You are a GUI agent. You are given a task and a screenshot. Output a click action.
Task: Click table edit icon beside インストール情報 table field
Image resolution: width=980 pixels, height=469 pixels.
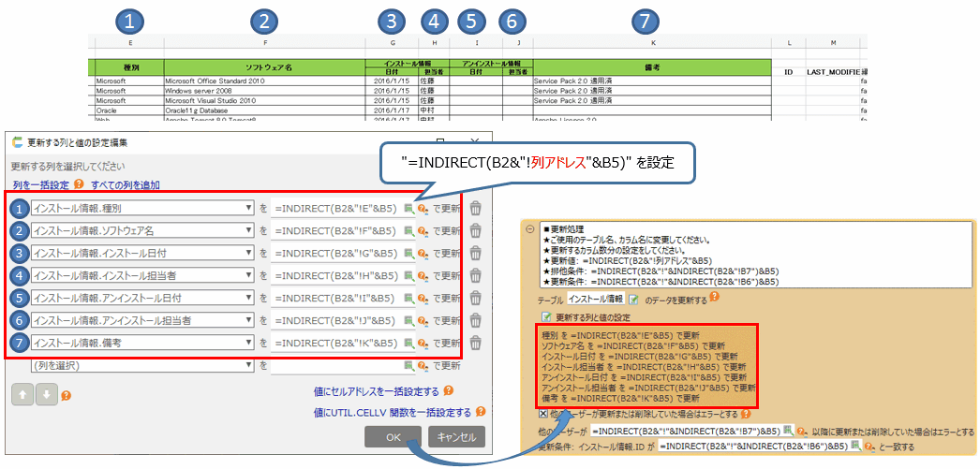click(x=634, y=299)
